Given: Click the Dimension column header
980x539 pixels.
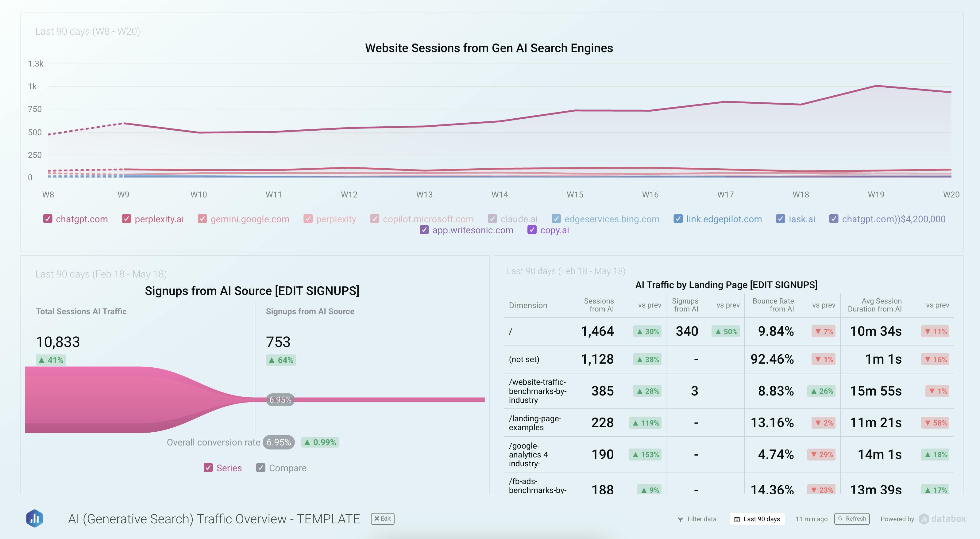Looking at the screenshot, I should pos(528,305).
